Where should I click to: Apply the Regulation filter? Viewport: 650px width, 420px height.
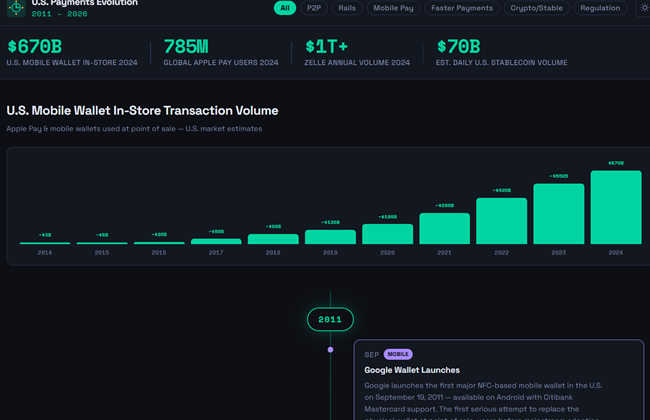click(x=599, y=8)
